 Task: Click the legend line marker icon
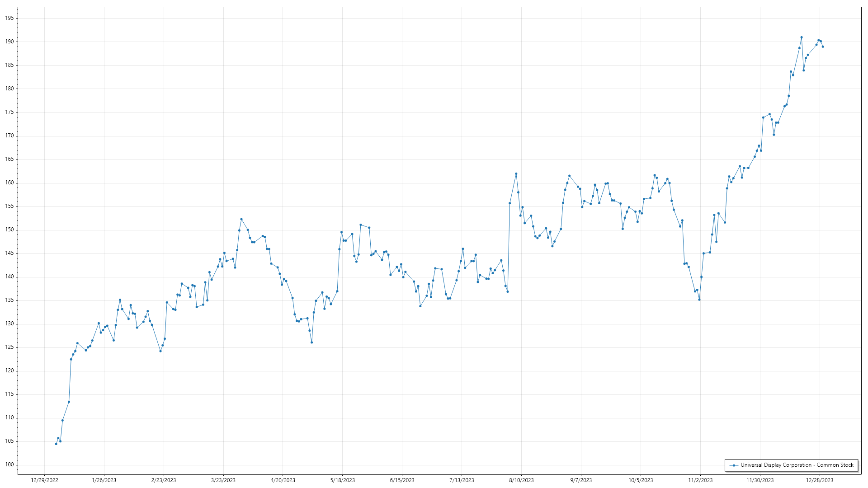point(734,465)
